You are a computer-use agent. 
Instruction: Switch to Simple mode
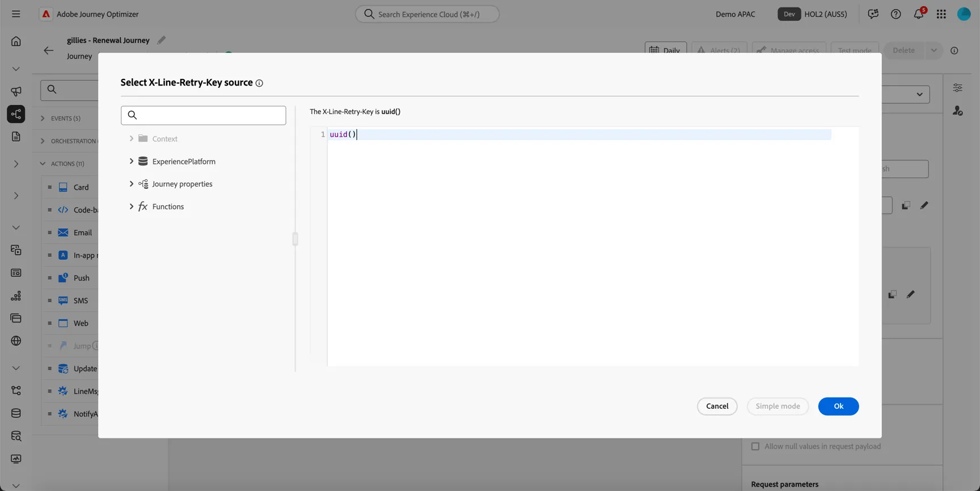pyautogui.click(x=778, y=407)
